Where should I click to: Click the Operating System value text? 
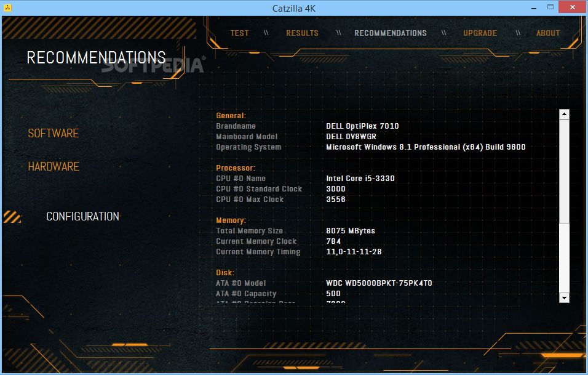426,147
